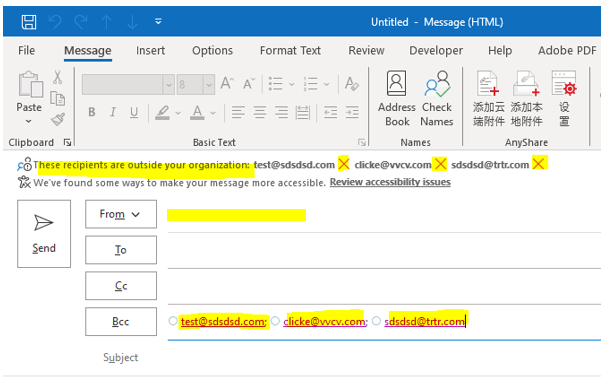
Task: Open the Options ribbon tab
Action: click(212, 50)
